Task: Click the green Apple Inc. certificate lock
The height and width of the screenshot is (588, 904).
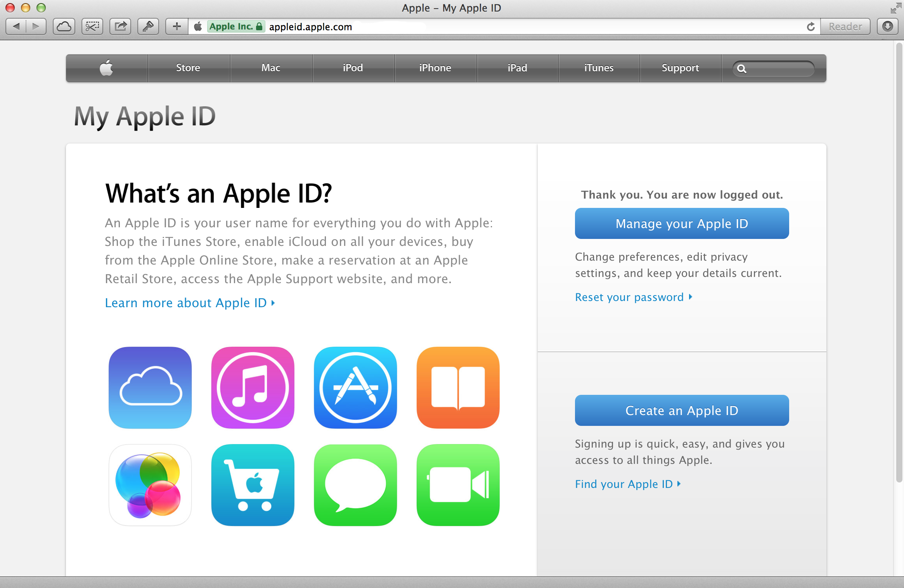Action: click(x=236, y=26)
